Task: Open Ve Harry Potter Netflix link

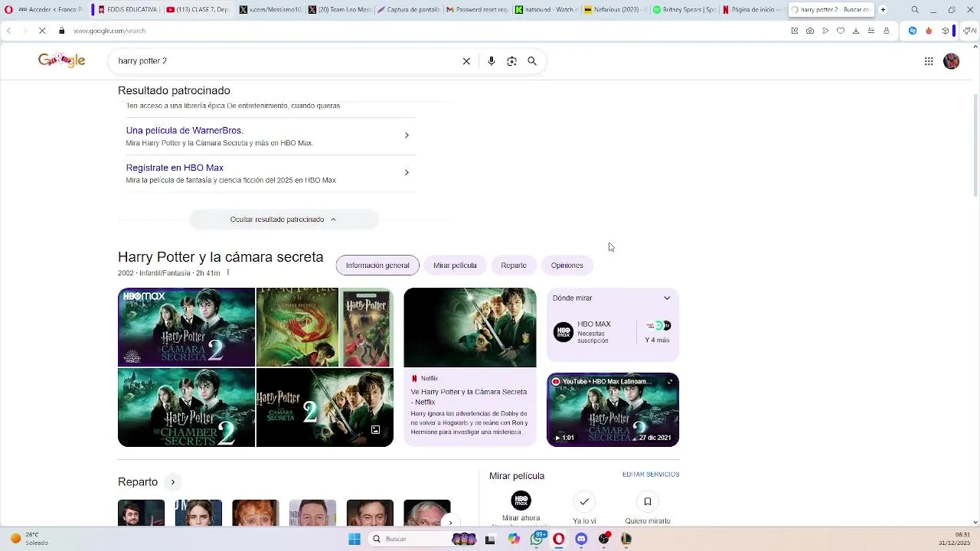Action: pos(469,396)
